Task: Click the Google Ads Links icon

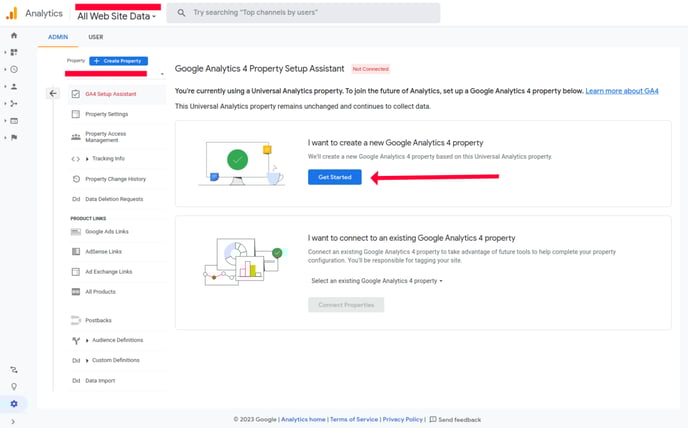Action: click(x=75, y=232)
